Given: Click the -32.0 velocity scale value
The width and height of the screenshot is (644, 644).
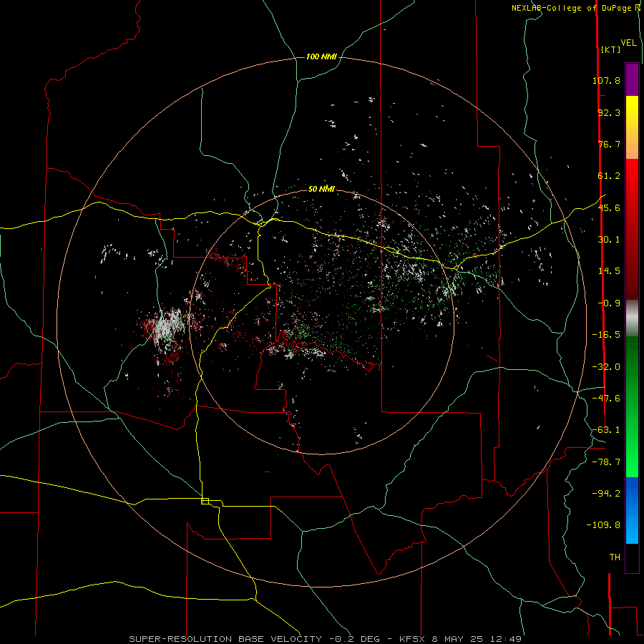Looking at the screenshot, I should (606, 367).
